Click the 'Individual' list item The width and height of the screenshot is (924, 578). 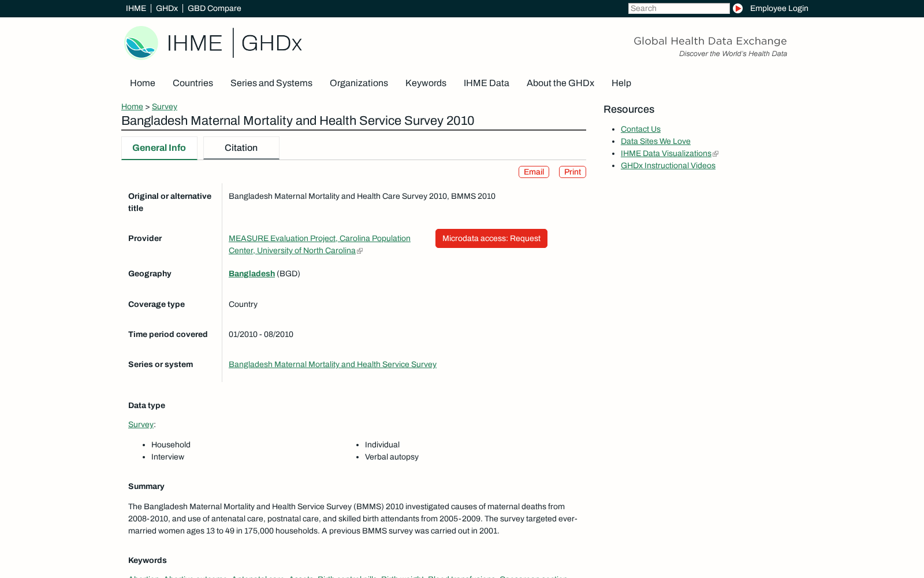pyautogui.click(x=382, y=444)
